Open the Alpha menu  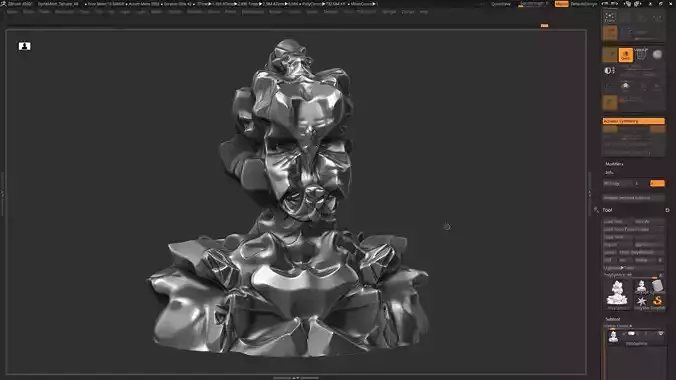pos(12,12)
